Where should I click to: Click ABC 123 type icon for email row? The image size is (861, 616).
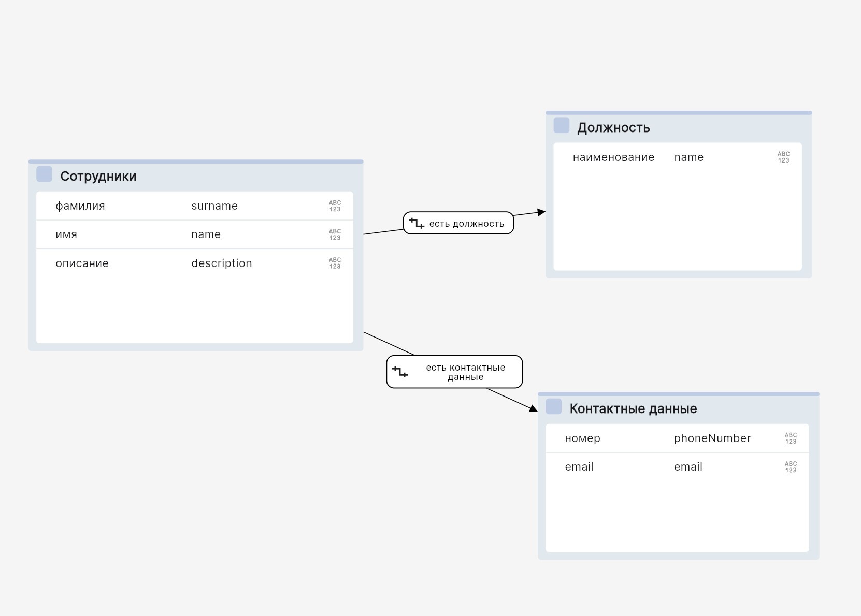click(791, 467)
